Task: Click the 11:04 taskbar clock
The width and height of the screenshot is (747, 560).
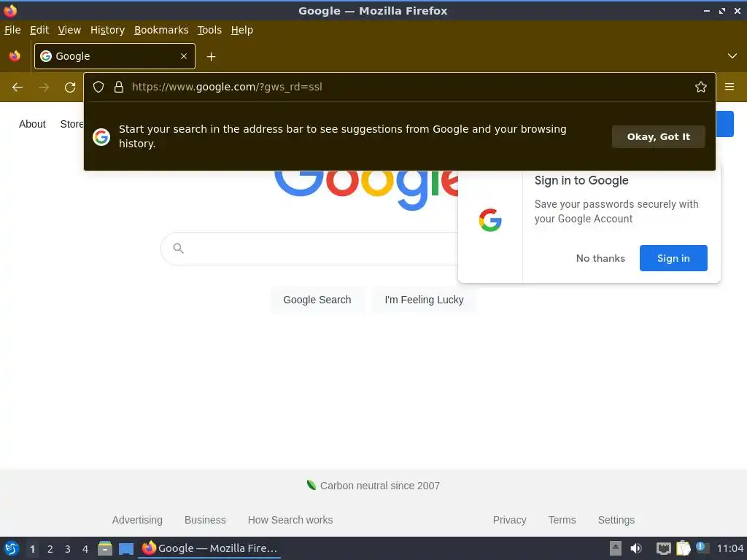Action: [x=729, y=548]
